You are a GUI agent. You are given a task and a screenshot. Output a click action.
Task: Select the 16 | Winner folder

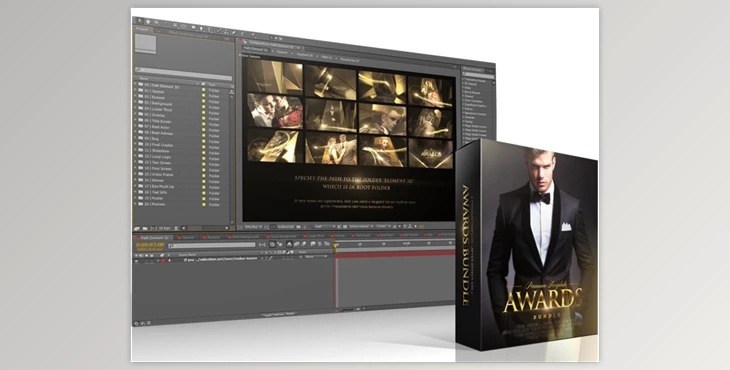click(x=154, y=180)
